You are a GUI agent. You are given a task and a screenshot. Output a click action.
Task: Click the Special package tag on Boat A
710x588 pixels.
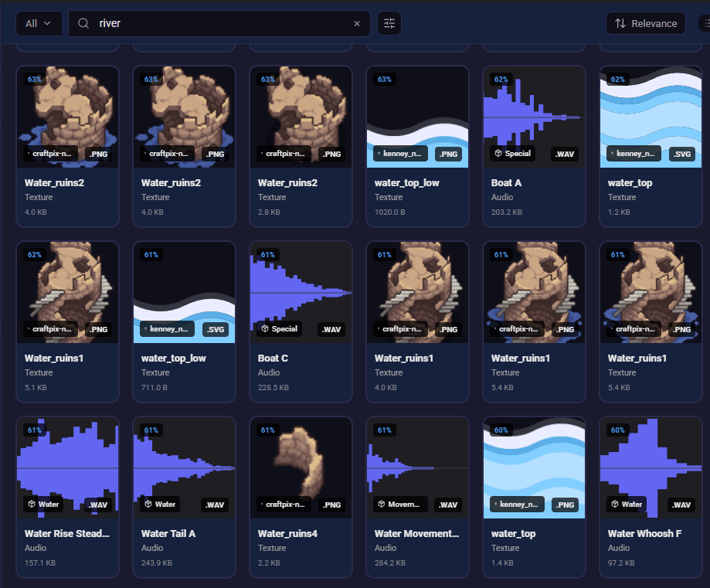(x=511, y=154)
